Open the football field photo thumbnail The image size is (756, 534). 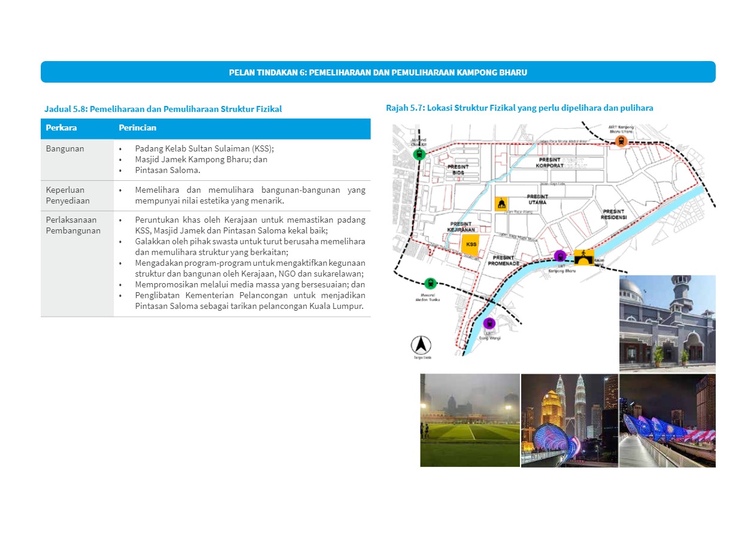pyautogui.click(x=470, y=420)
